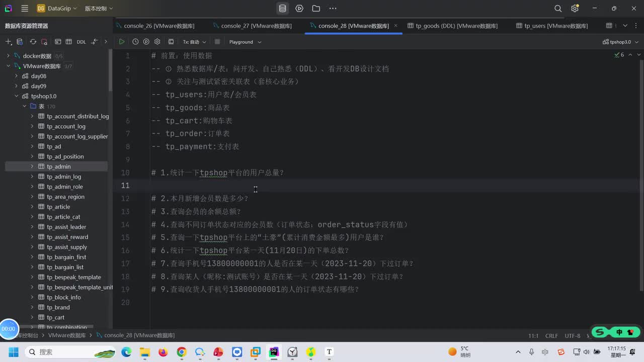Open the tpshop3.0 schema switcher dropdown
Viewport: 644px width, 362px height.
click(x=620, y=42)
